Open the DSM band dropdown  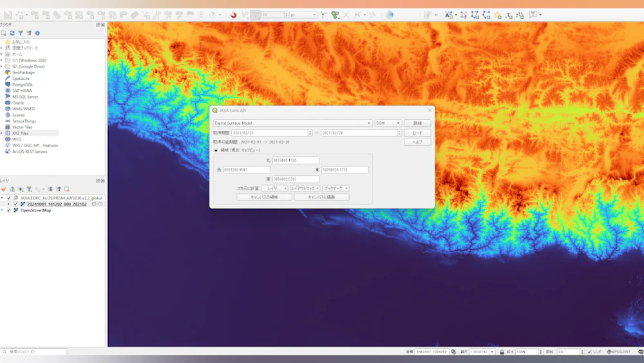coord(388,123)
